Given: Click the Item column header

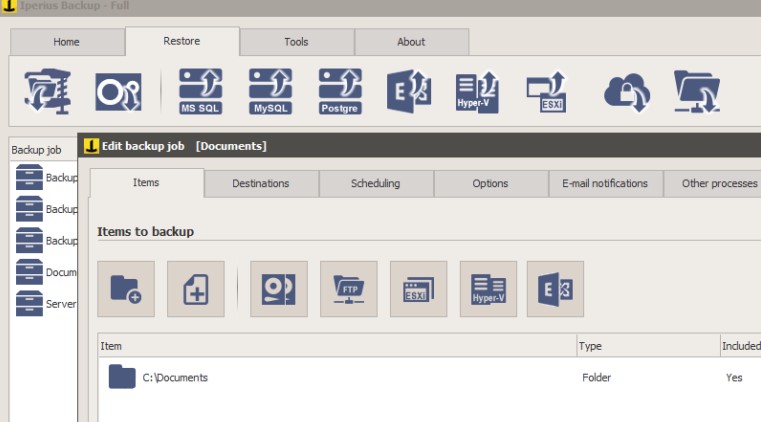Looking at the screenshot, I should [337, 345].
